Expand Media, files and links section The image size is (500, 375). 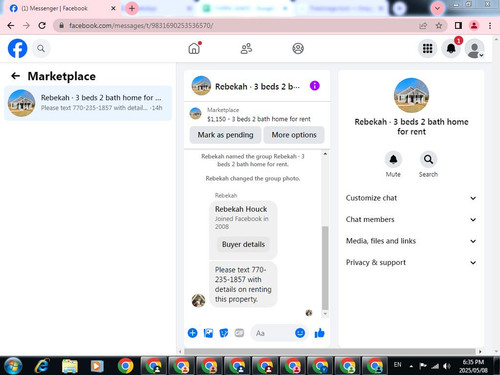click(x=411, y=241)
